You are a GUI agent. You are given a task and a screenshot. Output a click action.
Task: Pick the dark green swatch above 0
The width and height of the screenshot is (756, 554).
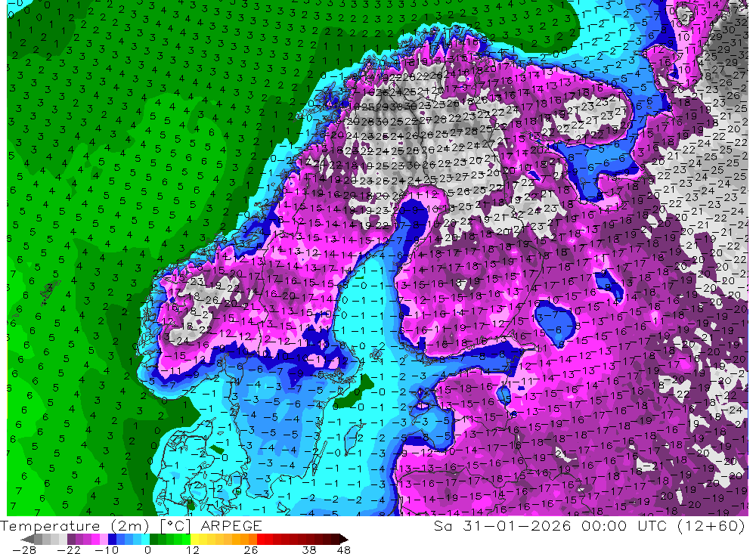pyautogui.click(x=153, y=539)
